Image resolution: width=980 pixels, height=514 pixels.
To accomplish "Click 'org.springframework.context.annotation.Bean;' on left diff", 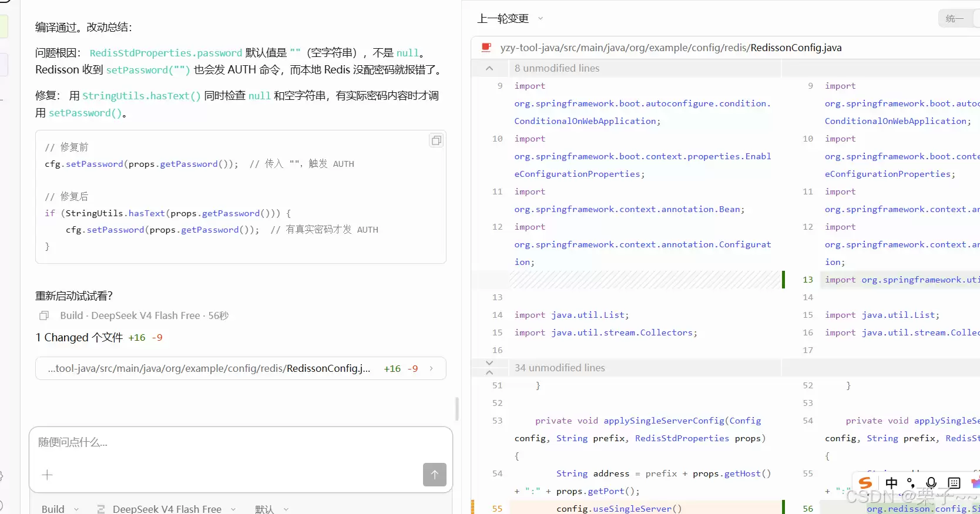I will tap(629, 209).
